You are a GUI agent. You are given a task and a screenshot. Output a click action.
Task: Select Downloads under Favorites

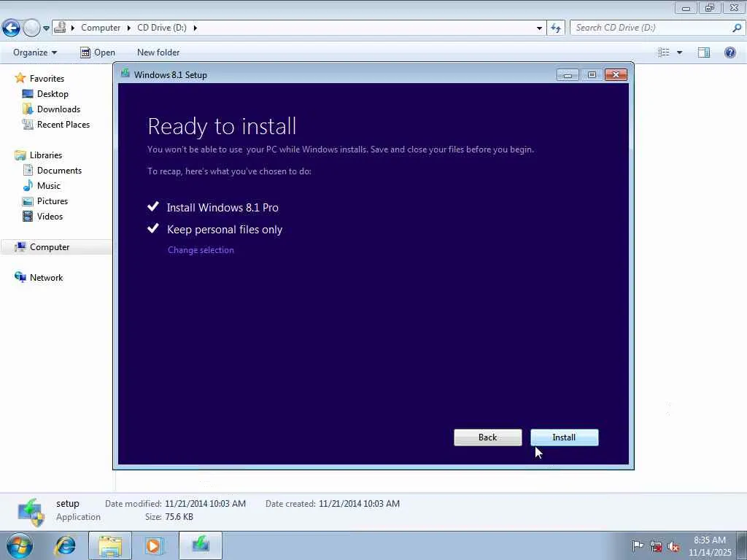point(58,109)
